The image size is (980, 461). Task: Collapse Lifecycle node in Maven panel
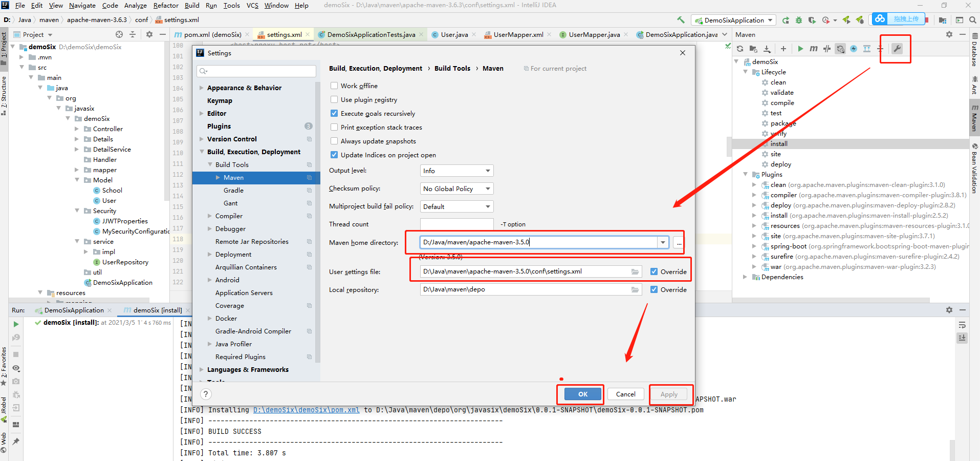point(746,72)
